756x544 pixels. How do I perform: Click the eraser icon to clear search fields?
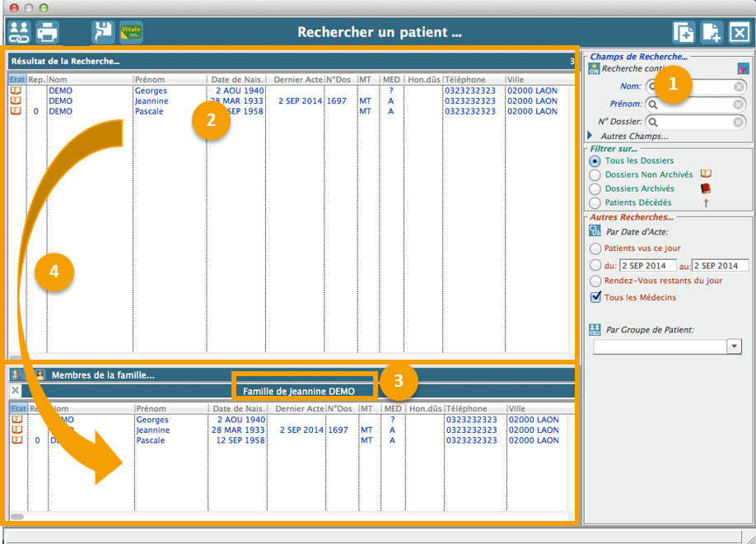click(x=743, y=69)
